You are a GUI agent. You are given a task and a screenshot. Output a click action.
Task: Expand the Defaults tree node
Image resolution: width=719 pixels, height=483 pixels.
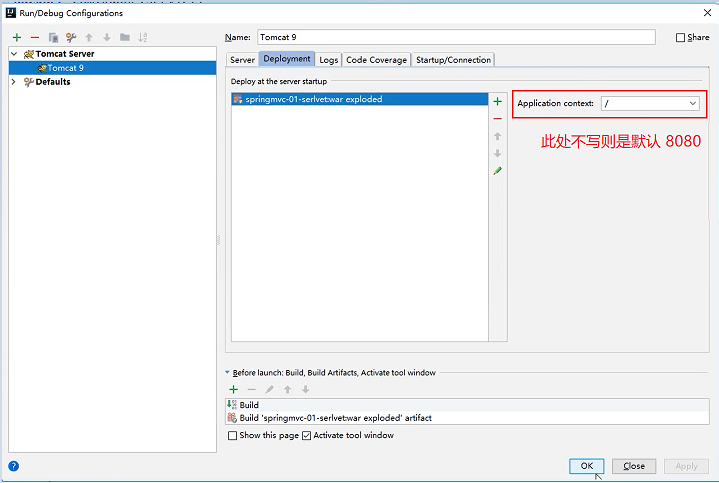tap(14, 82)
